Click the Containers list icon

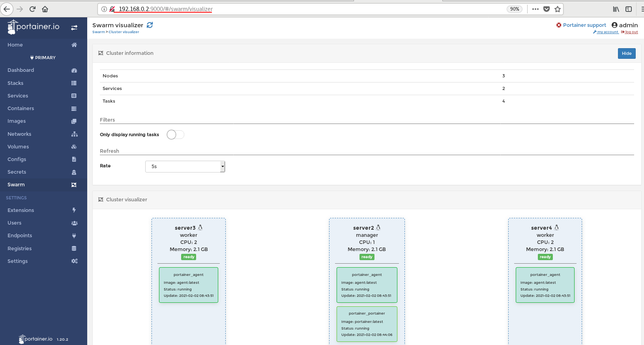pyautogui.click(x=74, y=109)
